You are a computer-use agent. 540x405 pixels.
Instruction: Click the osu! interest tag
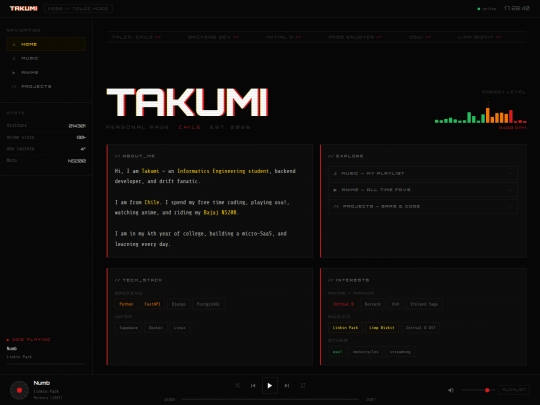[338, 352]
